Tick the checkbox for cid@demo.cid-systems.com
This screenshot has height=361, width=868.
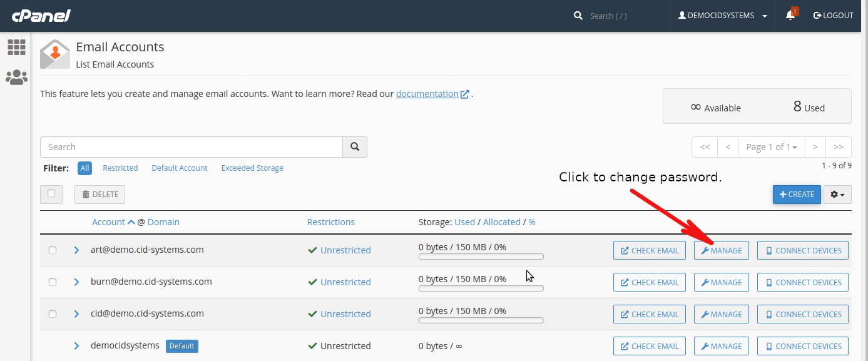coord(53,314)
